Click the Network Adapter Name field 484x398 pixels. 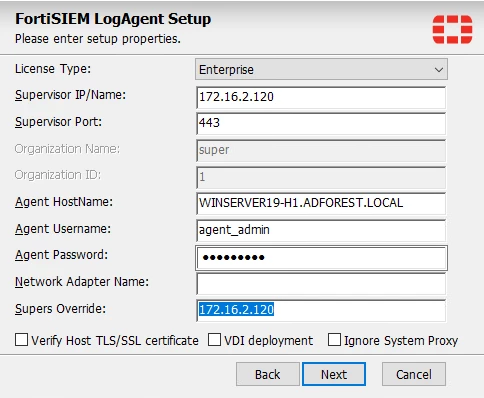(321, 284)
